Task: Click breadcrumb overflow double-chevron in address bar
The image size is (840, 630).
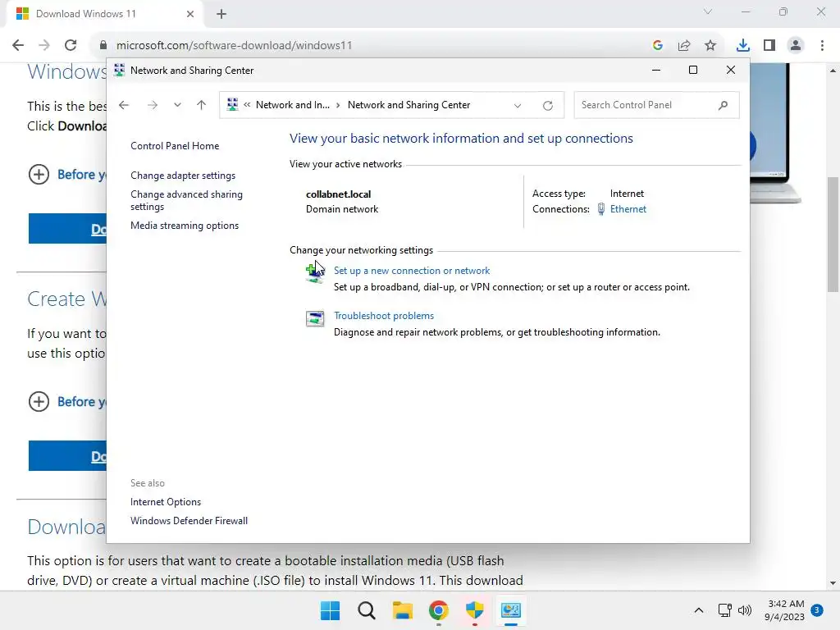Action: coord(247,105)
